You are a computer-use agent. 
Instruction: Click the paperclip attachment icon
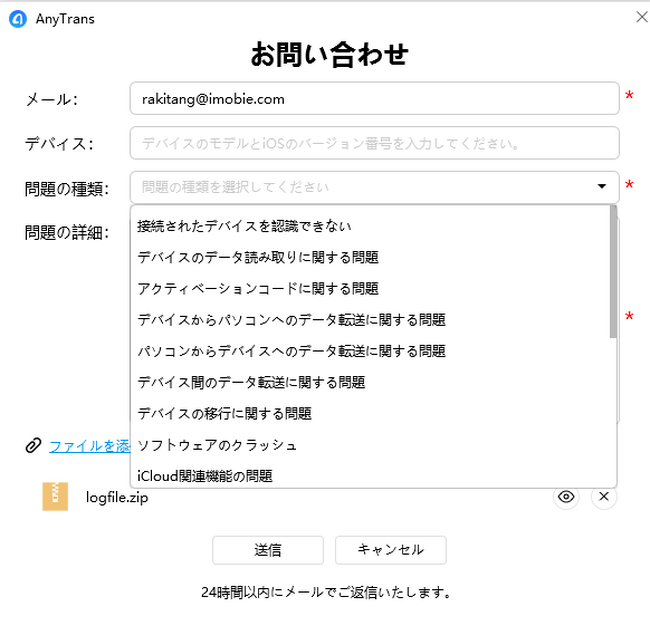point(33,446)
